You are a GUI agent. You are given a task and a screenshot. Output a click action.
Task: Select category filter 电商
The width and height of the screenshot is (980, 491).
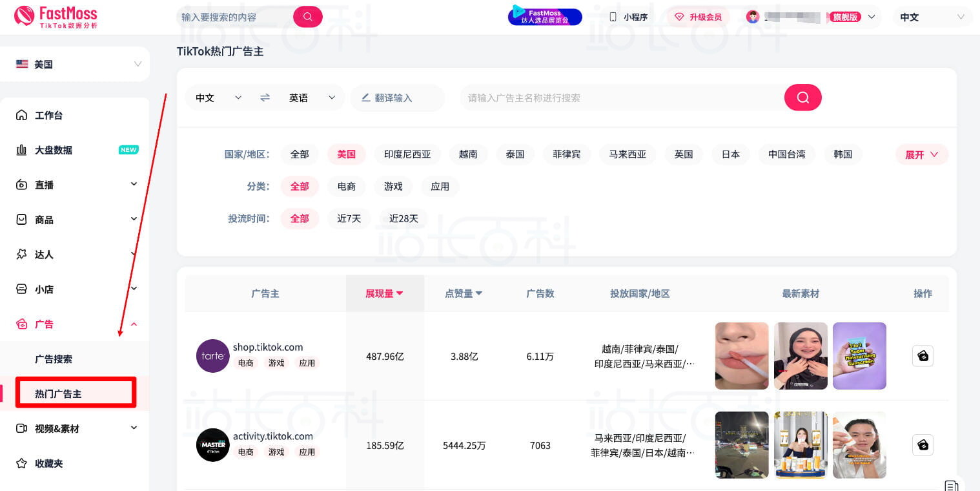tap(347, 186)
